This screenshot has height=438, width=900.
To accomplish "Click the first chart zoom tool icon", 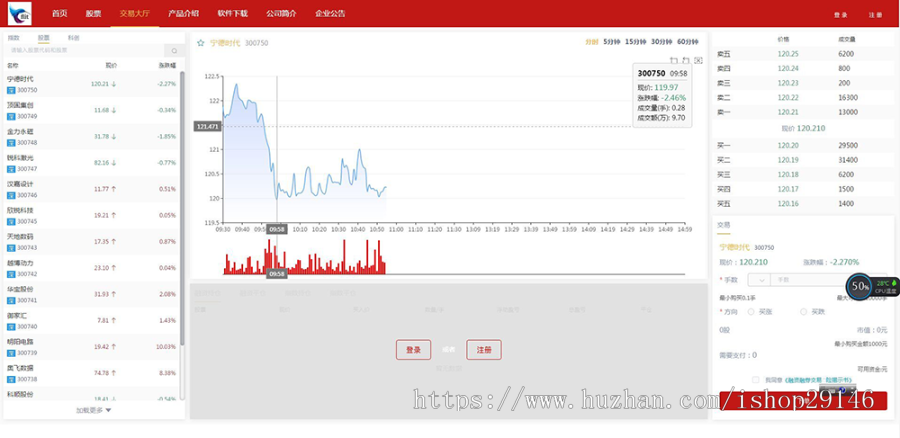I will click(674, 60).
